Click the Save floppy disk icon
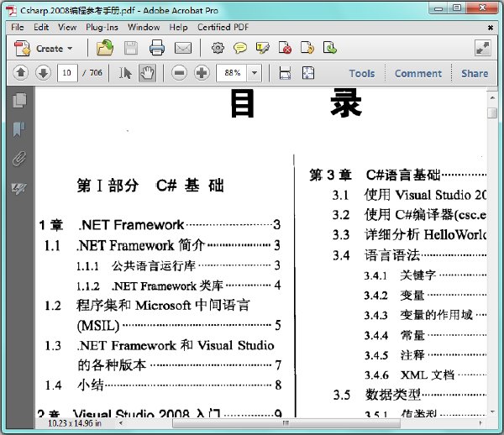Image resolution: width=504 pixels, height=435 pixels. click(x=131, y=48)
